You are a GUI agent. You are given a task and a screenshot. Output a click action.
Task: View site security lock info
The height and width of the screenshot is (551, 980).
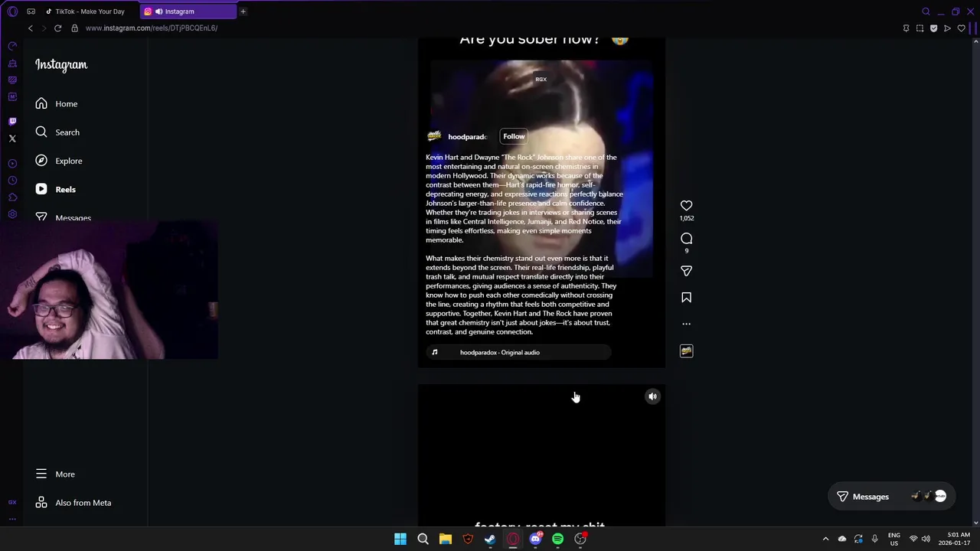pos(74,28)
